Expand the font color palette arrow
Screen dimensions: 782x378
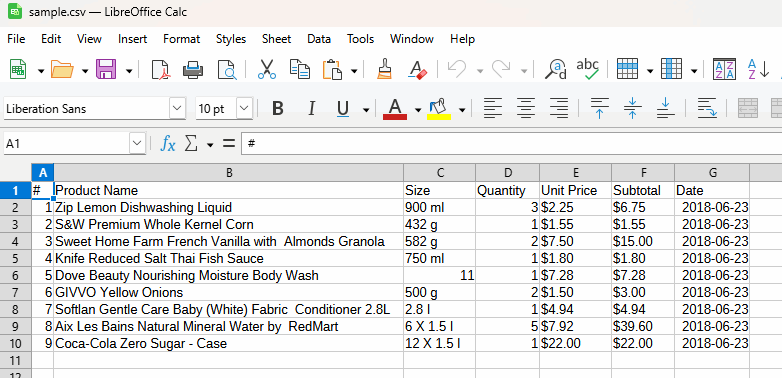tap(418, 110)
